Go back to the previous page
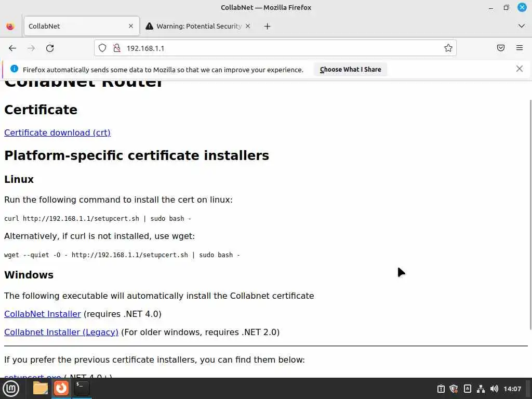Screen dimensions: 532x399 12,48
